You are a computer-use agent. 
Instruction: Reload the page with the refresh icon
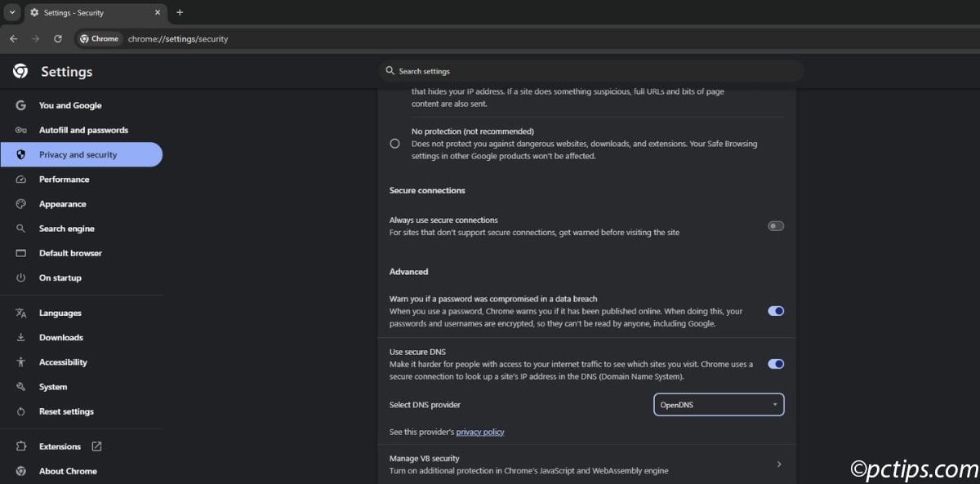click(57, 38)
